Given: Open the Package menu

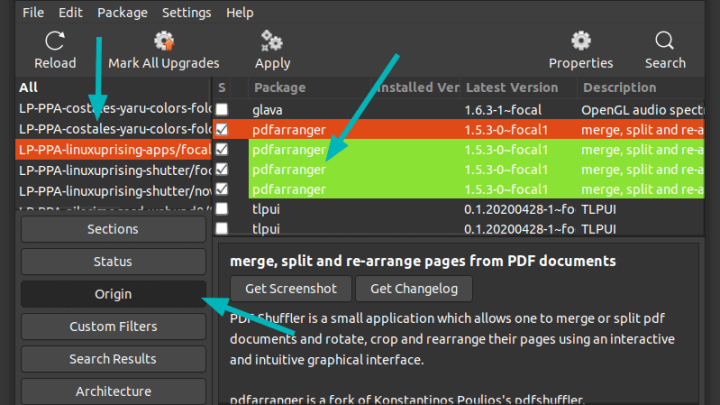Looking at the screenshot, I should (122, 12).
